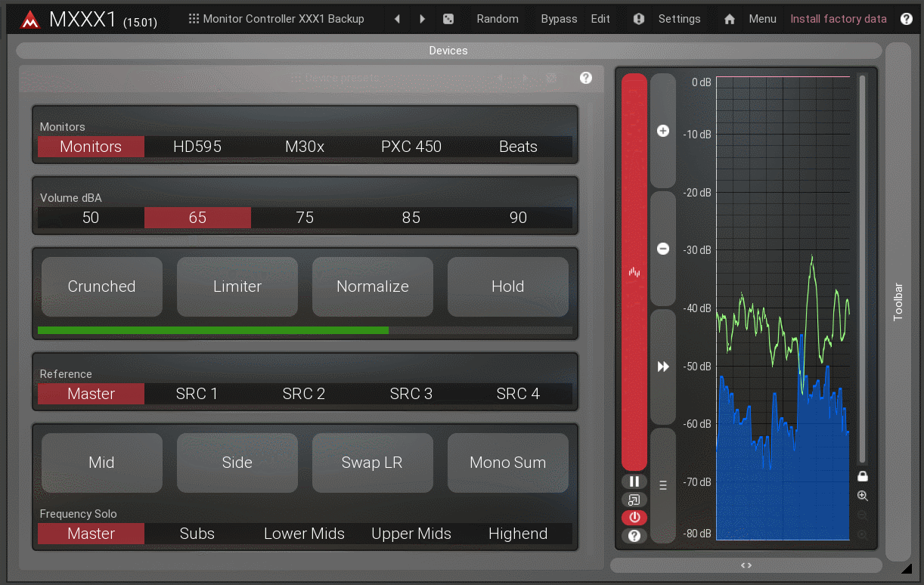This screenshot has height=585, width=924.
Task: Click the lock icon beside analyzer graph
Action: [x=862, y=476]
